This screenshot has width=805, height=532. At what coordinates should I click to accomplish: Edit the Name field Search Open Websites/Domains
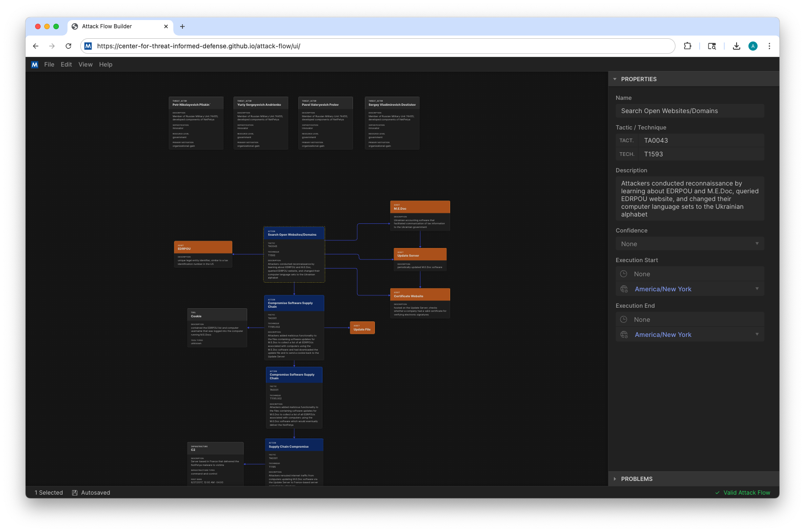pos(690,111)
